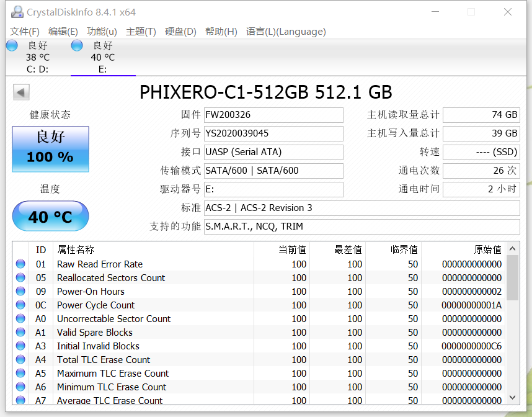The width and height of the screenshot is (532, 417).
Task: Open the 帮助(H) menu
Action: click(221, 32)
